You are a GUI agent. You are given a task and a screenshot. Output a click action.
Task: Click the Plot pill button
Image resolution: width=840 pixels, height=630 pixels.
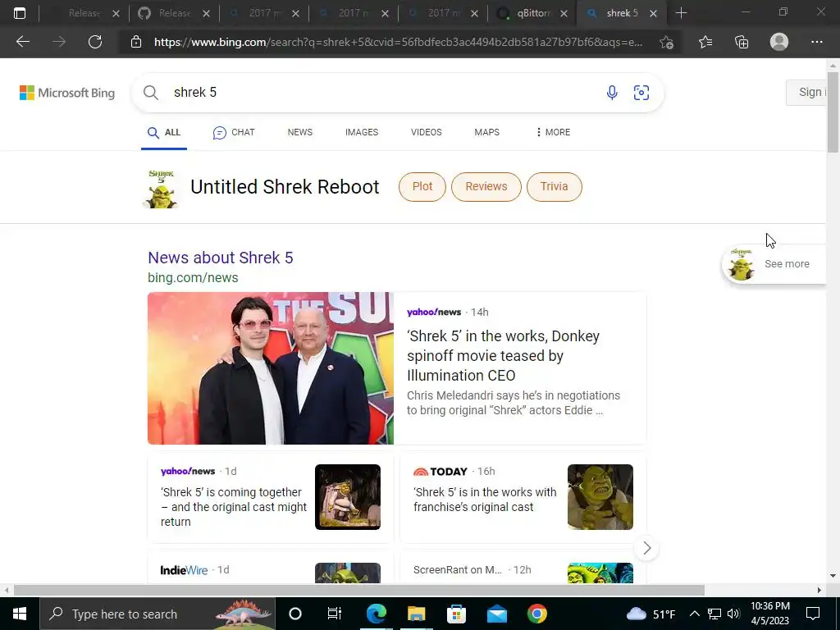tap(422, 186)
